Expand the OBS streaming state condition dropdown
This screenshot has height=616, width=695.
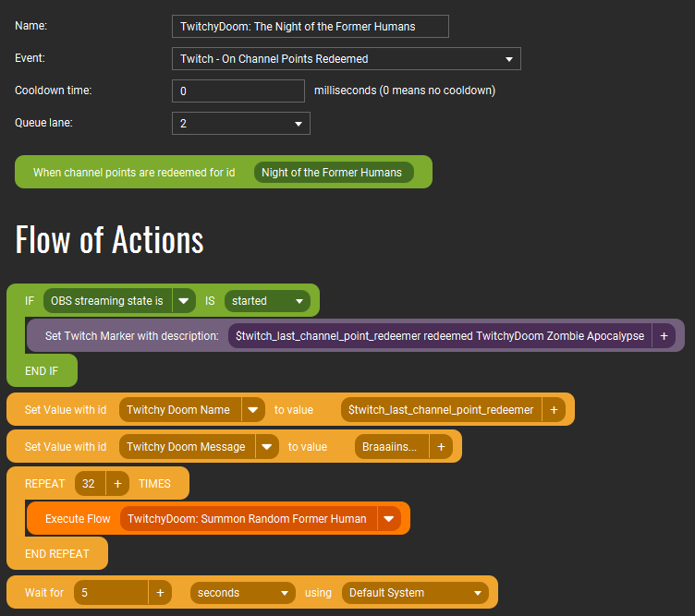(x=184, y=301)
